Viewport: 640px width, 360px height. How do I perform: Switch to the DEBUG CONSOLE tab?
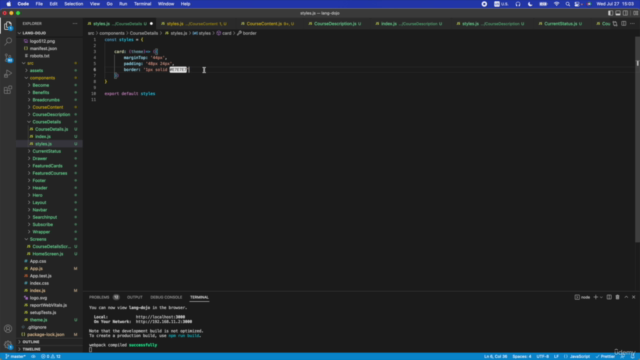point(166,297)
